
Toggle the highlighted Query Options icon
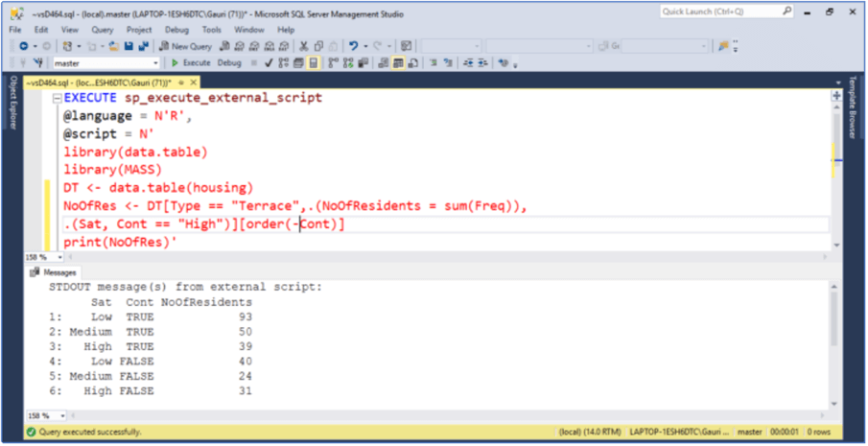click(314, 63)
